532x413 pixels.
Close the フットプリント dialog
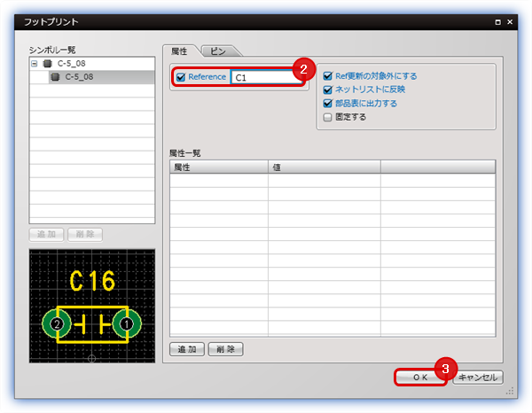510,21
